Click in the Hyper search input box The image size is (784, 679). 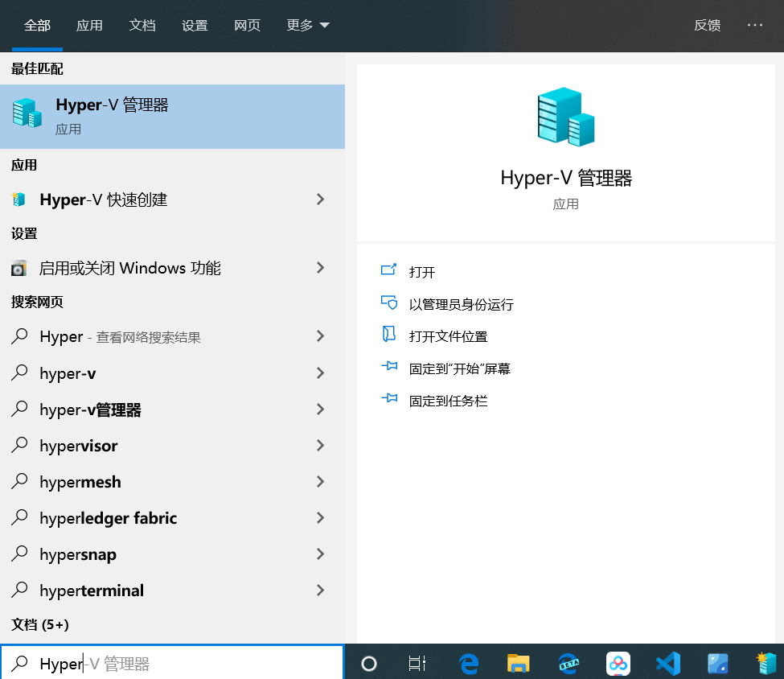coord(172,662)
